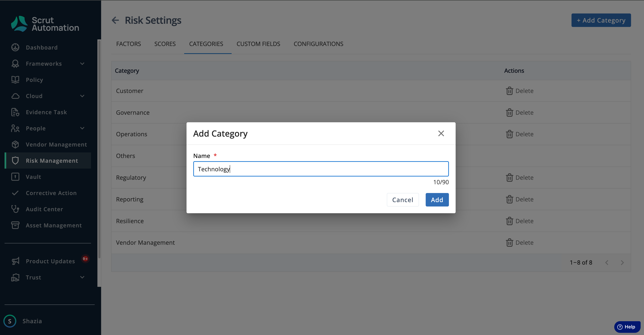Open the CONFIGURATIONS tab

pos(318,44)
